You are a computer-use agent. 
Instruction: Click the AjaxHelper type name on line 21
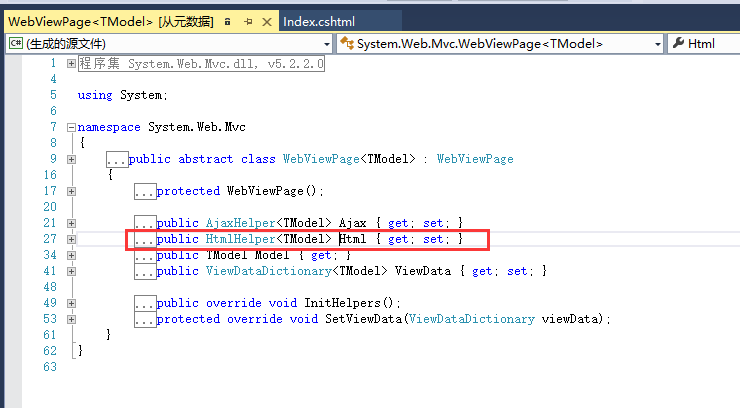(240, 223)
